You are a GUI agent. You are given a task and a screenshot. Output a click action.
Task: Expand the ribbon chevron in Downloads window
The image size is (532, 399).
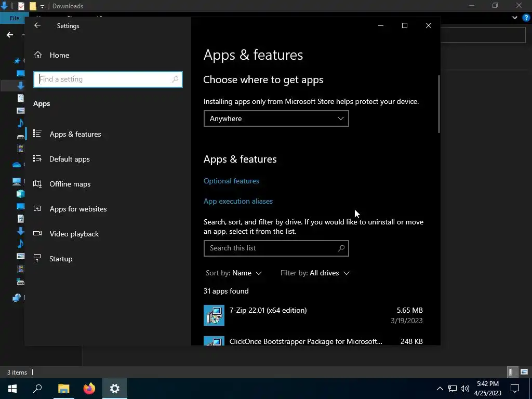[x=515, y=18]
